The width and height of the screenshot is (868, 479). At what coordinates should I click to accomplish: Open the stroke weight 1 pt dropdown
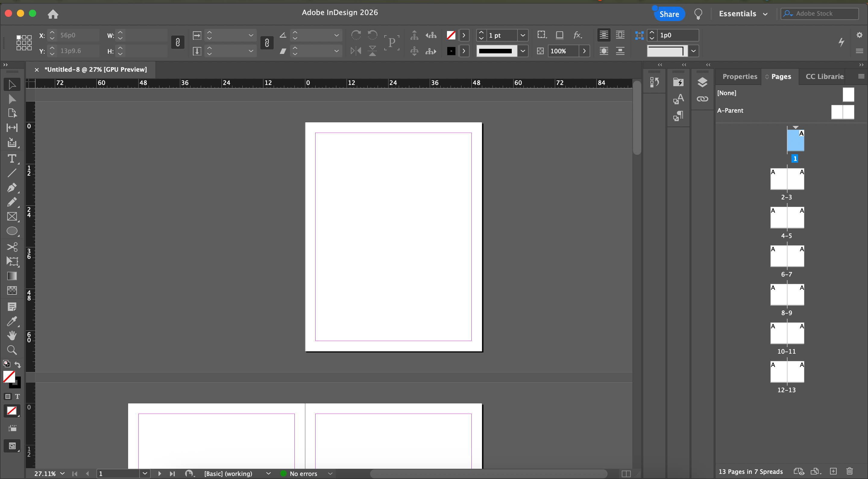(523, 35)
